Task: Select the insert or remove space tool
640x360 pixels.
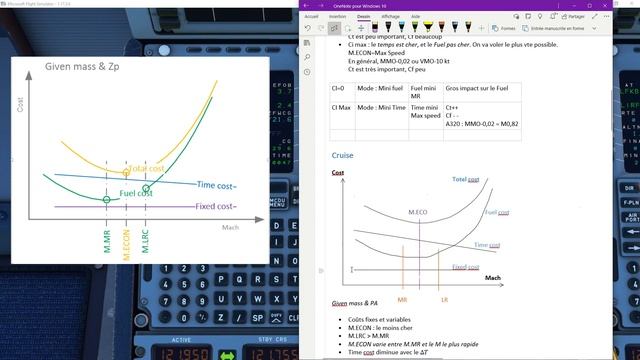Action: click(x=361, y=28)
